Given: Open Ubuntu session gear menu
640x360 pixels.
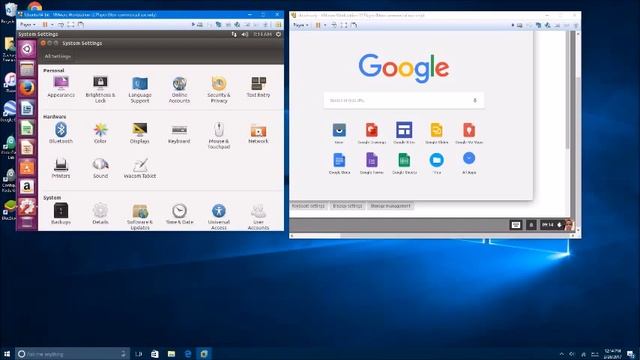Looking at the screenshot, I should click(278, 34).
